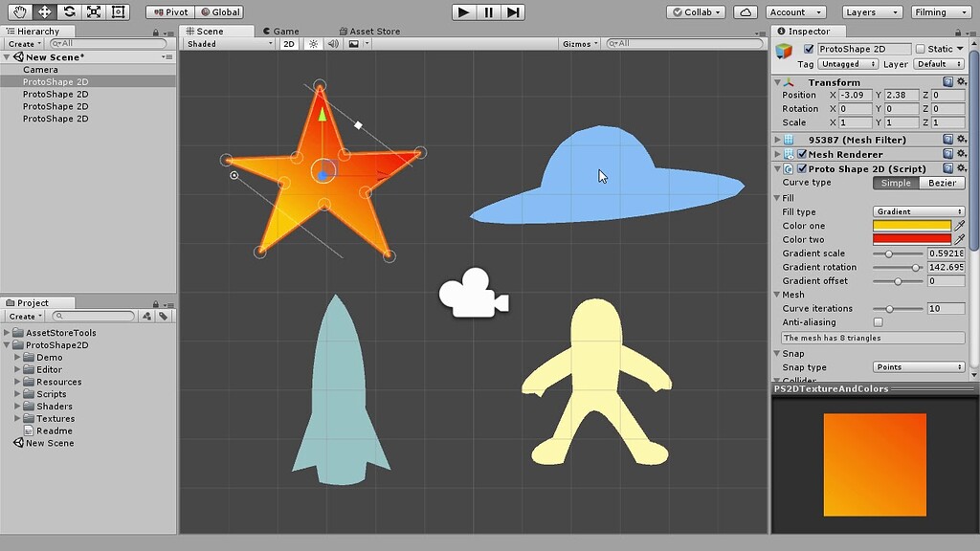The image size is (980, 551).
Task: Open the Snap type dropdown
Action: [x=917, y=366]
